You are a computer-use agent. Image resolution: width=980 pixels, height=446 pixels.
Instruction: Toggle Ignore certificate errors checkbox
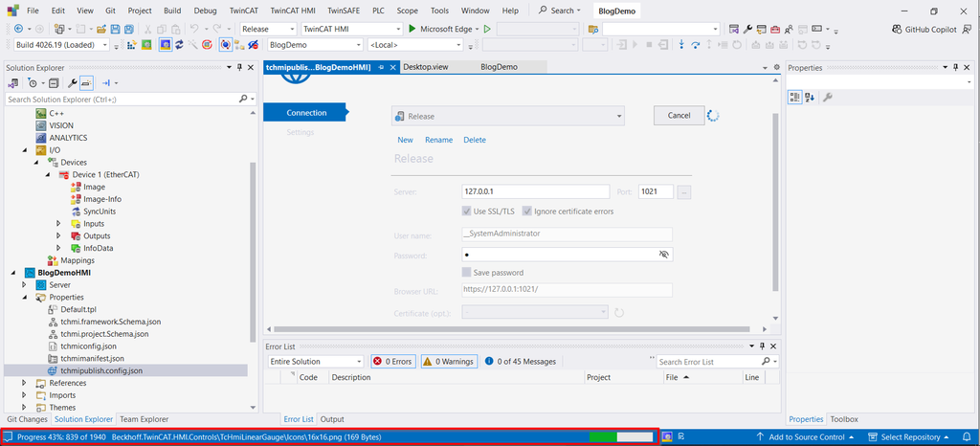pos(527,212)
